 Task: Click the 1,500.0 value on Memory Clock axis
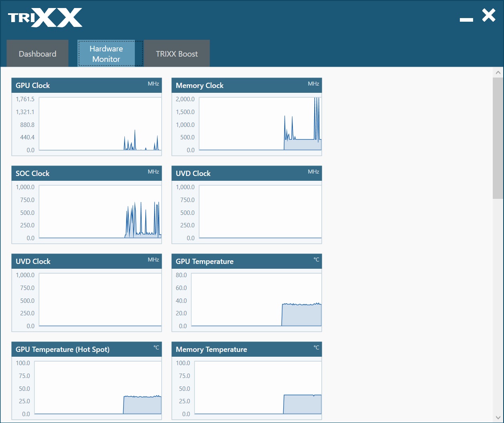[x=185, y=112]
